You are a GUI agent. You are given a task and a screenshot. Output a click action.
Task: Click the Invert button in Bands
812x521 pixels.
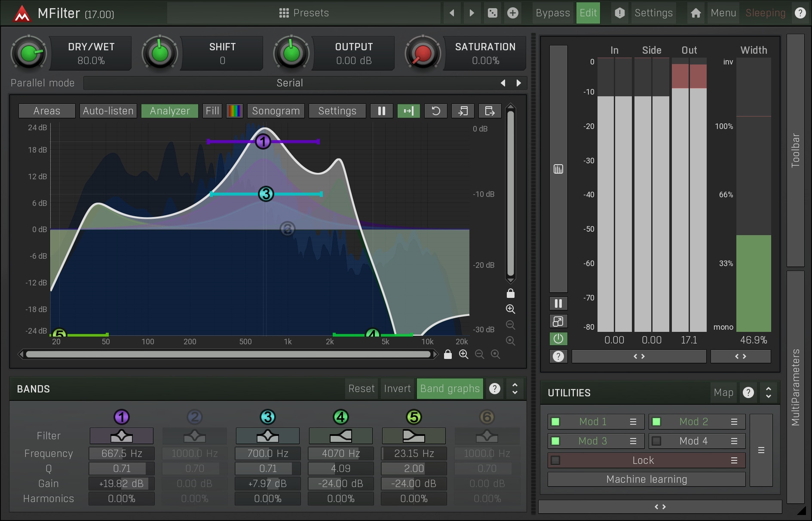pyautogui.click(x=397, y=389)
